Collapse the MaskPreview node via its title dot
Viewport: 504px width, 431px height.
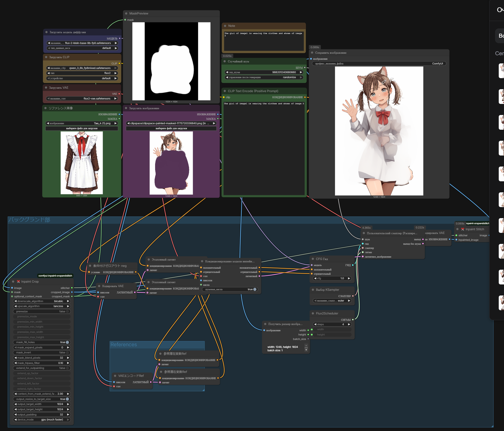[x=126, y=13]
